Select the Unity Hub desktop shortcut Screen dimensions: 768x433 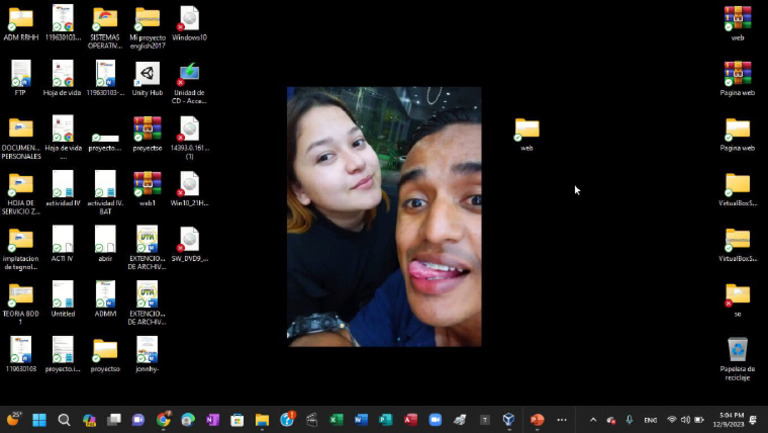coord(147,77)
